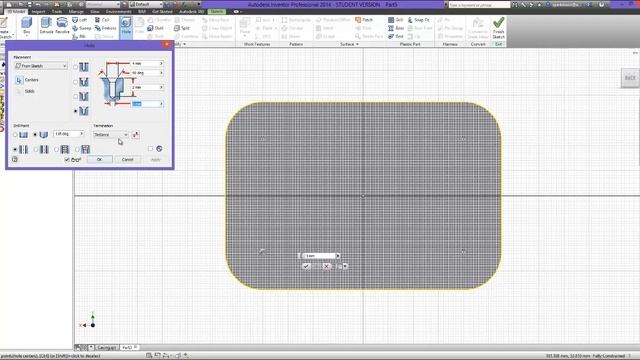This screenshot has width=640, height=360.
Task: Select the Snap Fit tool
Action: coord(418,20)
